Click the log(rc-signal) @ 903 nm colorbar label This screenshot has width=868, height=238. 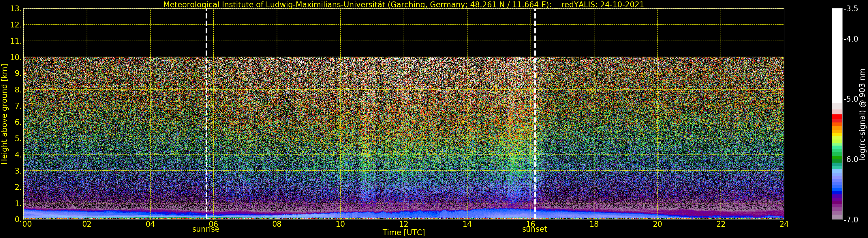(862, 114)
